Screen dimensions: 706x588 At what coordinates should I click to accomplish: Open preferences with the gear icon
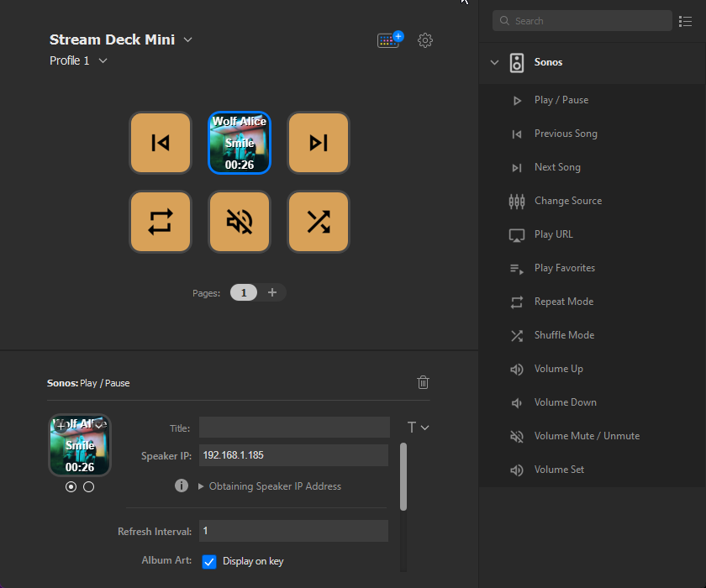[x=425, y=40]
